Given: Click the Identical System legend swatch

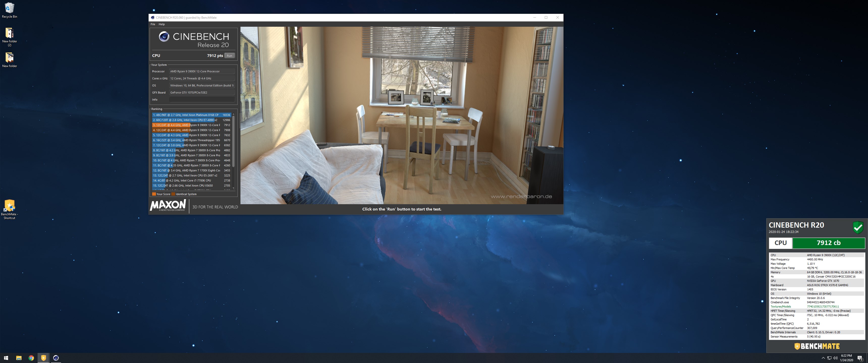Looking at the screenshot, I should point(173,194).
